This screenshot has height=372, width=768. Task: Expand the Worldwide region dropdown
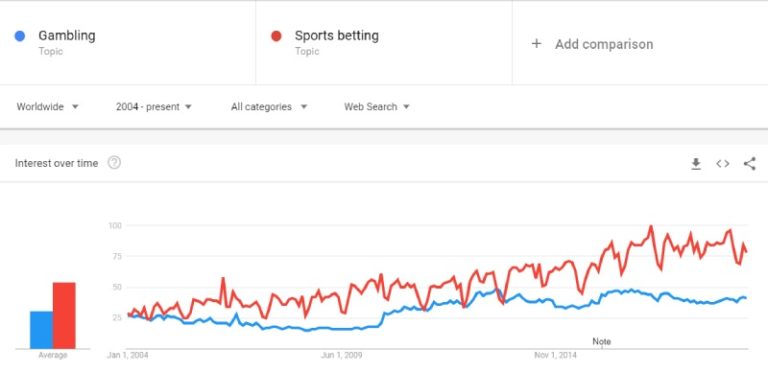pos(48,107)
